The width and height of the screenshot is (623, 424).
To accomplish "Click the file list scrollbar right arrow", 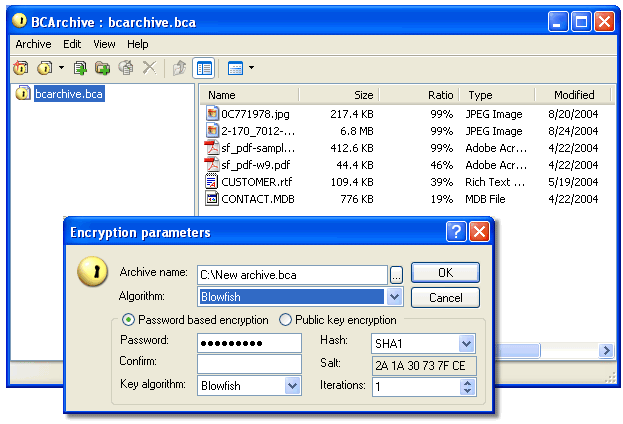I will (x=606, y=350).
